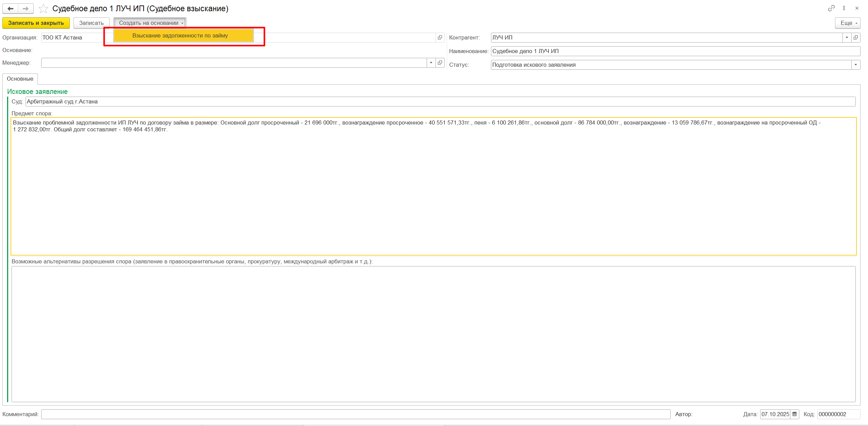Click the Код field 000000002
Image resolution: width=868 pixels, height=426 pixels.
[839, 414]
